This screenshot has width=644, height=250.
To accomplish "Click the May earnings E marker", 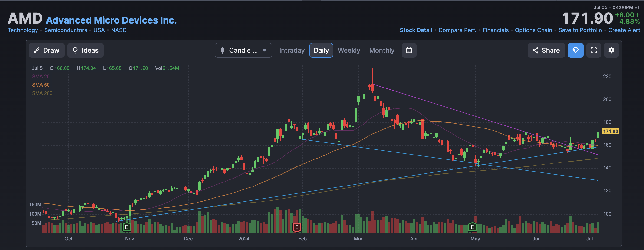I will [472, 227].
